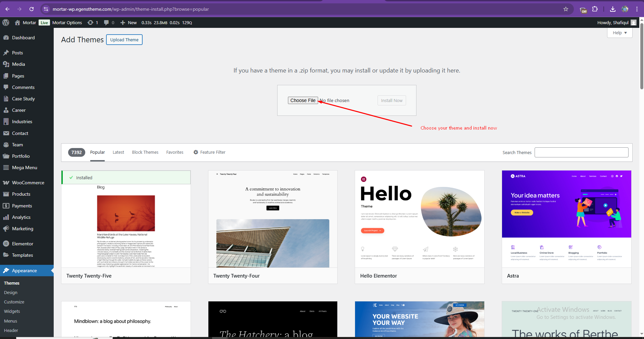The width and height of the screenshot is (644, 339).
Task: Open Payments sidebar menu
Action: 27,206
